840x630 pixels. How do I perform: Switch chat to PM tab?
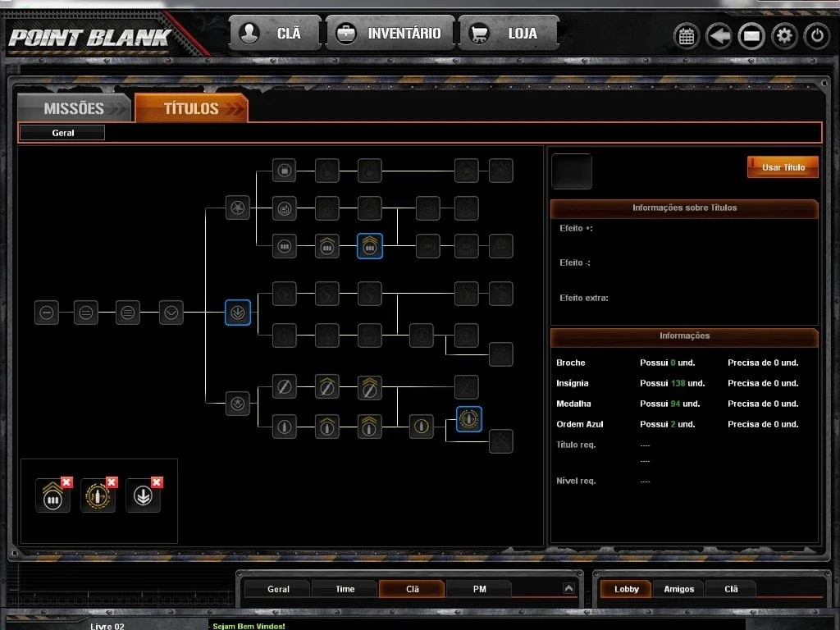pyautogui.click(x=479, y=589)
